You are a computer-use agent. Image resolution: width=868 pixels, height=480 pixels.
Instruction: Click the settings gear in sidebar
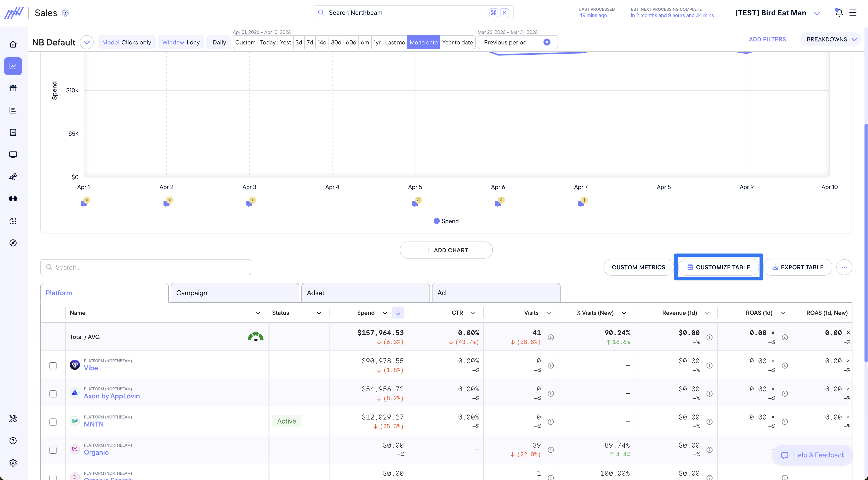click(13, 463)
